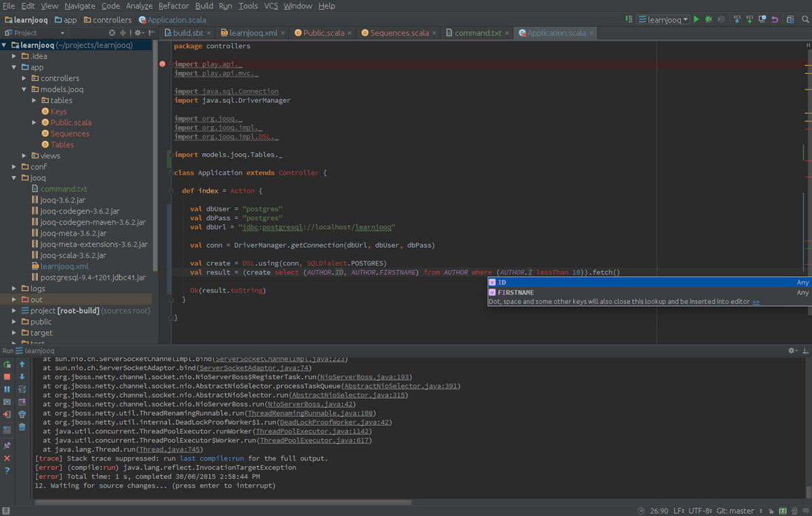Go down the stack trace arrow
This screenshot has height=516, width=812.
[x=22, y=377]
